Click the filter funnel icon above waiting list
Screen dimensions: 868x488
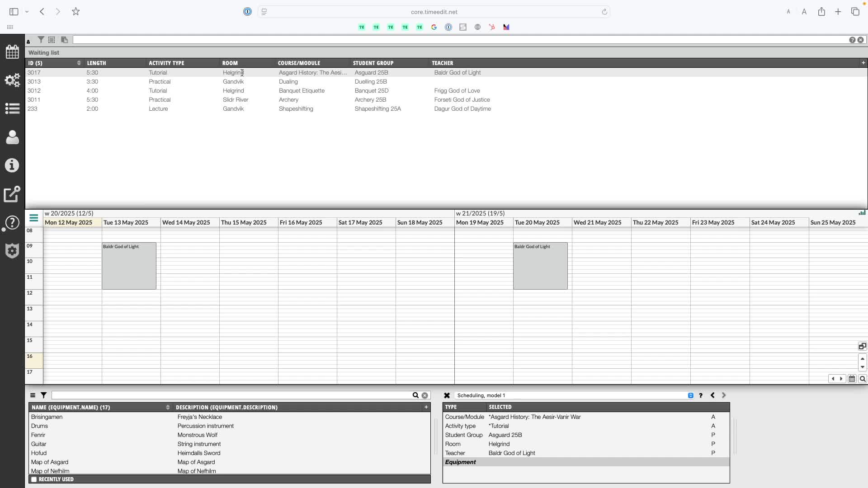pyautogui.click(x=41, y=40)
